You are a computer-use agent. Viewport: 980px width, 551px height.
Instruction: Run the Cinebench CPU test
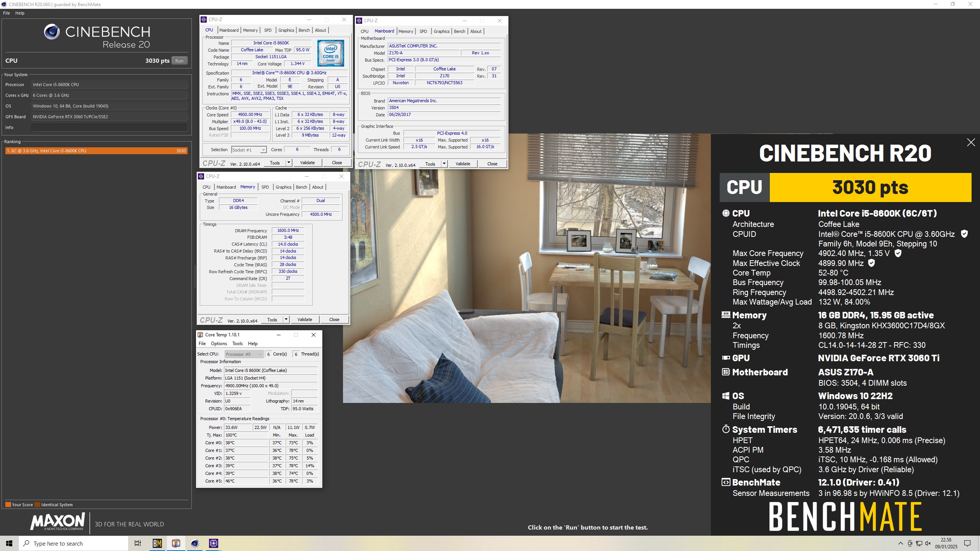(179, 61)
